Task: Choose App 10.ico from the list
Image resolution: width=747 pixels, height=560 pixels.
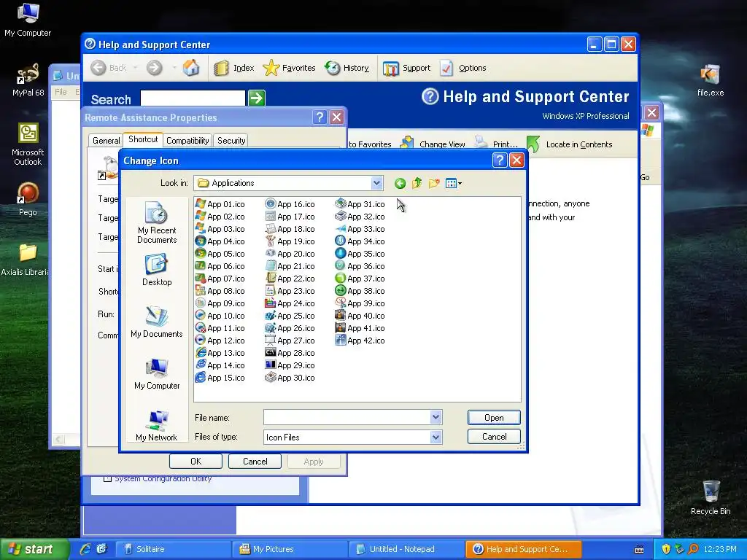Action: point(220,316)
